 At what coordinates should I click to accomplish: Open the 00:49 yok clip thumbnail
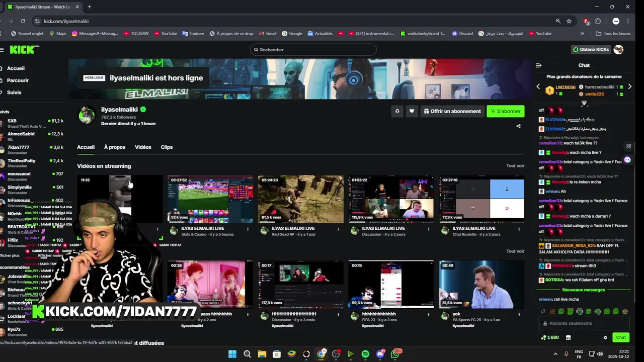[x=481, y=285]
